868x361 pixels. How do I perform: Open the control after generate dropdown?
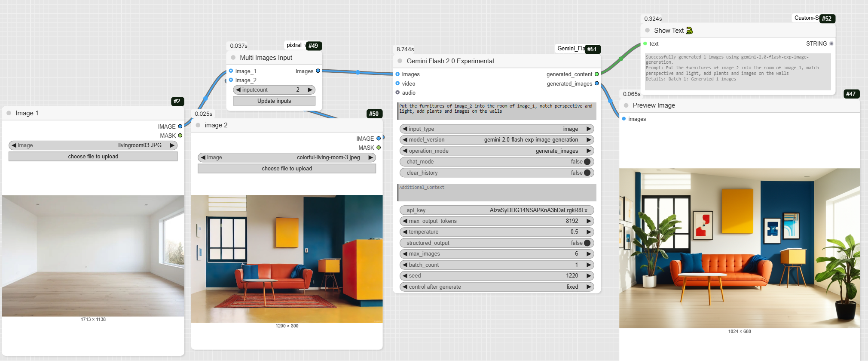pyautogui.click(x=497, y=287)
